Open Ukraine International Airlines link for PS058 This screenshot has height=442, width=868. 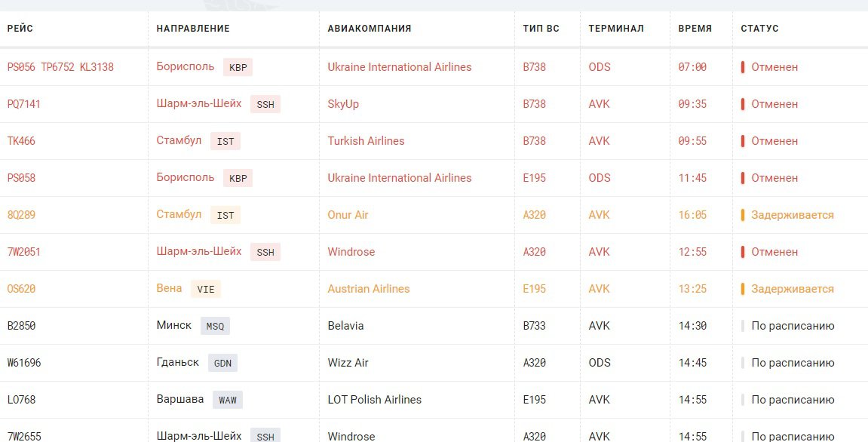click(x=400, y=178)
